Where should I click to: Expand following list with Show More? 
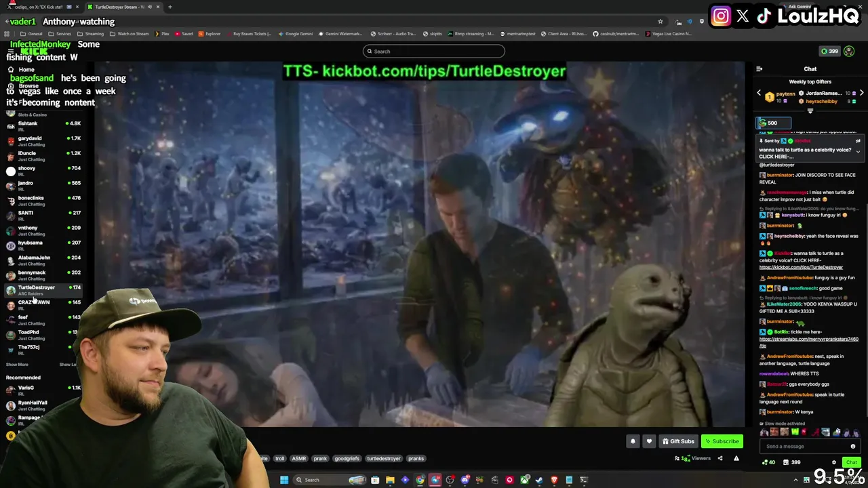pos(18,365)
